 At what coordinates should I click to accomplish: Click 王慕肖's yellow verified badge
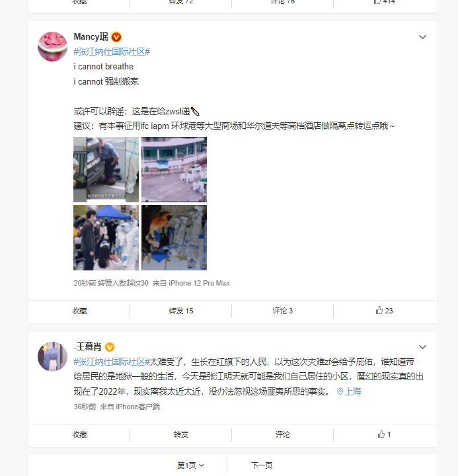pos(110,347)
